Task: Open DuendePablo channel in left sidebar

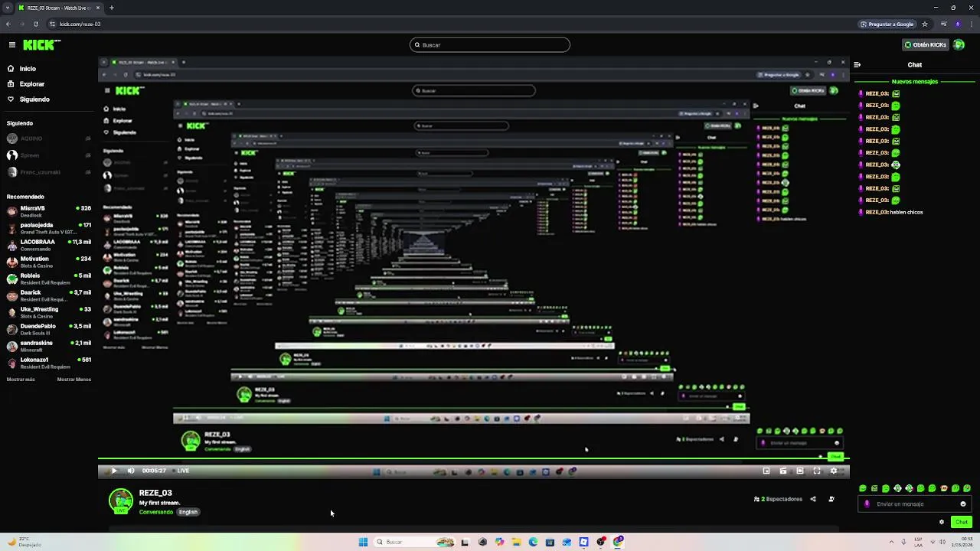Action: tap(49, 328)
